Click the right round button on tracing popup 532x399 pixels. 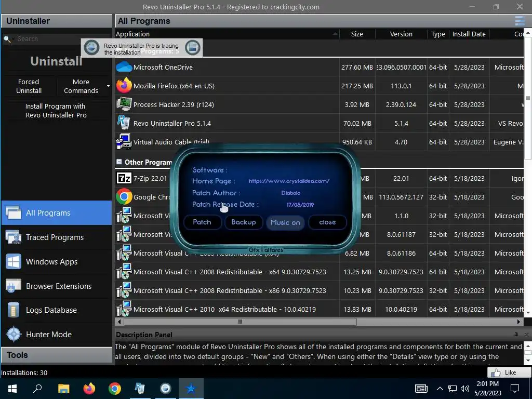pos(193,48)
